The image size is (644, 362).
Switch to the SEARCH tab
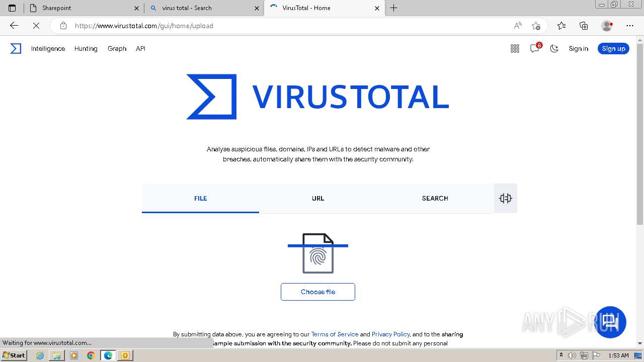pos(435,198)
